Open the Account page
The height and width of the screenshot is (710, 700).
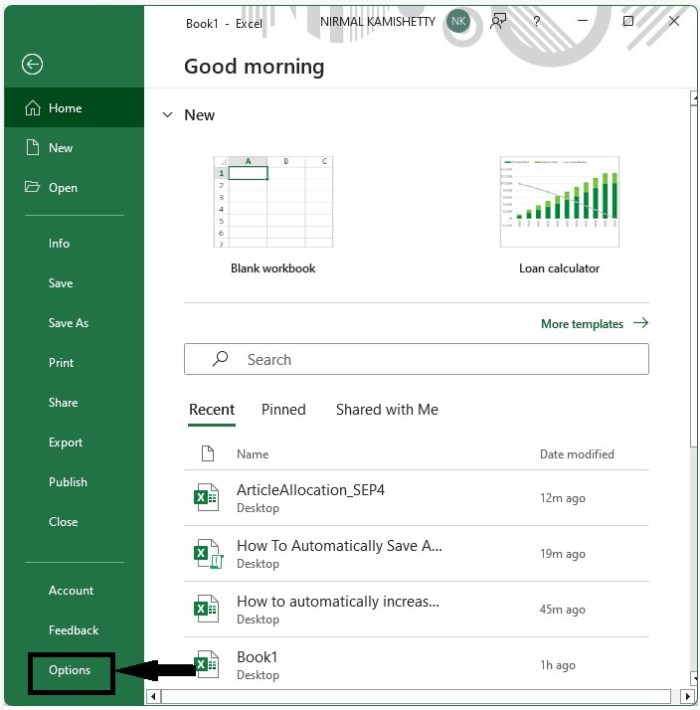[x=71, y=591]
